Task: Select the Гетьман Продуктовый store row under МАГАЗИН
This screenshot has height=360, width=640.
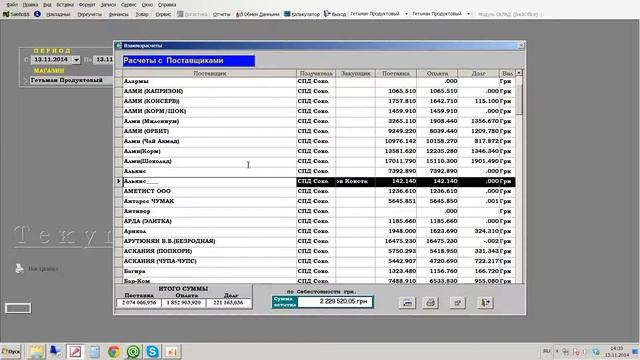Action: click(71, 80)
